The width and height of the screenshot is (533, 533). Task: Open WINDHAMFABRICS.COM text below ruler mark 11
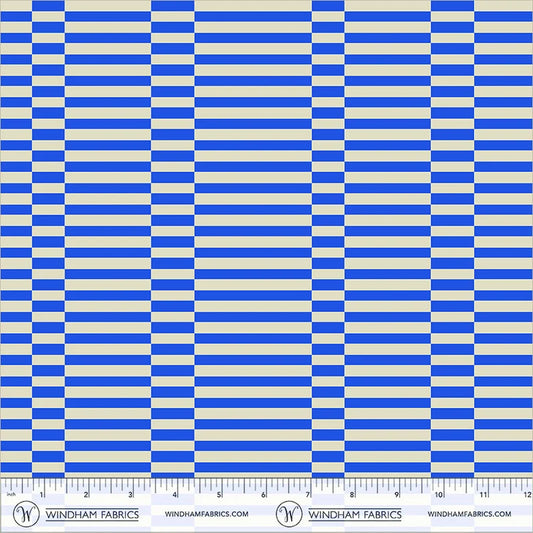[x=469, y=514]
